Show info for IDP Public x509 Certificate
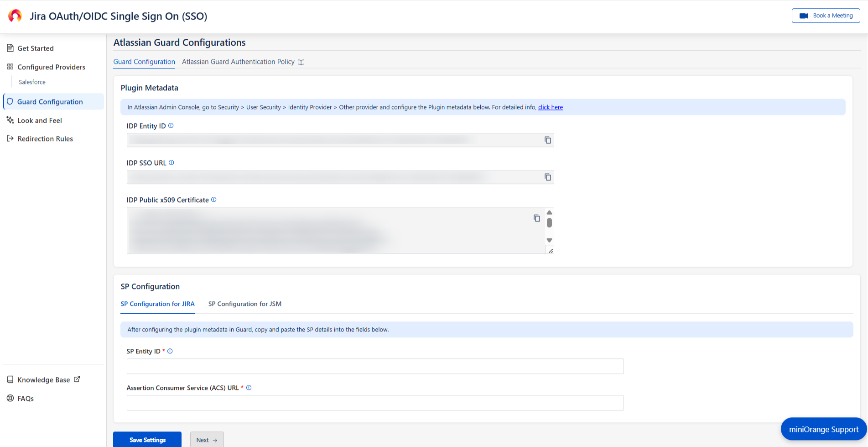Image resolution: width=868 pixels, height=447 pixels. (x=214, y=200)
